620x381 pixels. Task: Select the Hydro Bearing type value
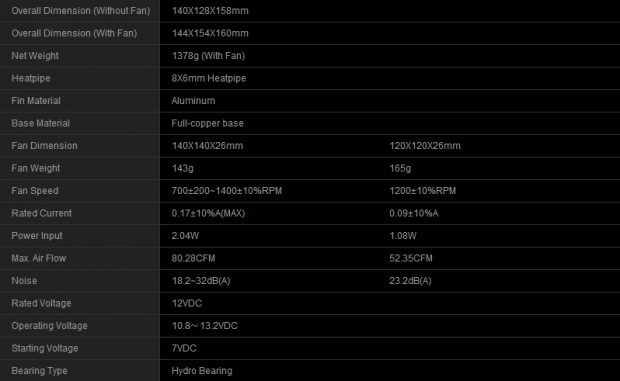202,371
